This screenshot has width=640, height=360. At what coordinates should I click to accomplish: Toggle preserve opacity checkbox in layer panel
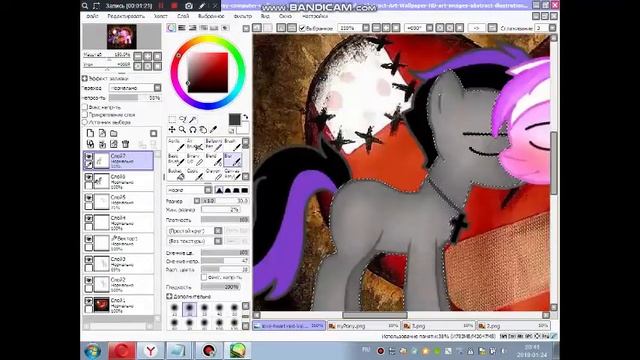(x=85, y=107)
